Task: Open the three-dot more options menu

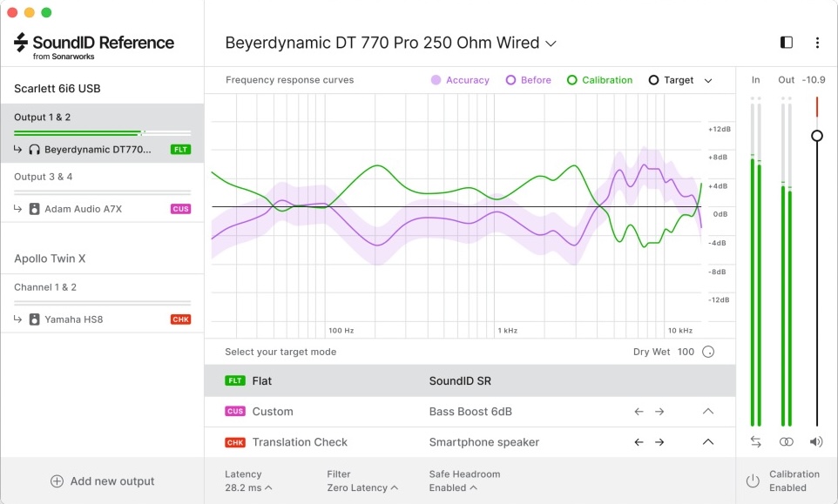Action: click(x=817, y=43)
